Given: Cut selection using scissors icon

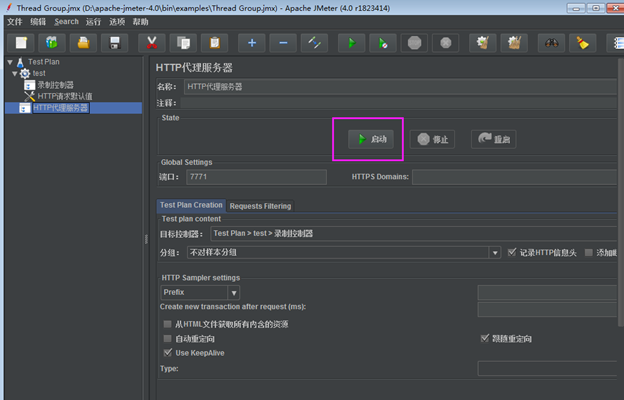Looking at the screenshot, I should (x=152, y=43).
